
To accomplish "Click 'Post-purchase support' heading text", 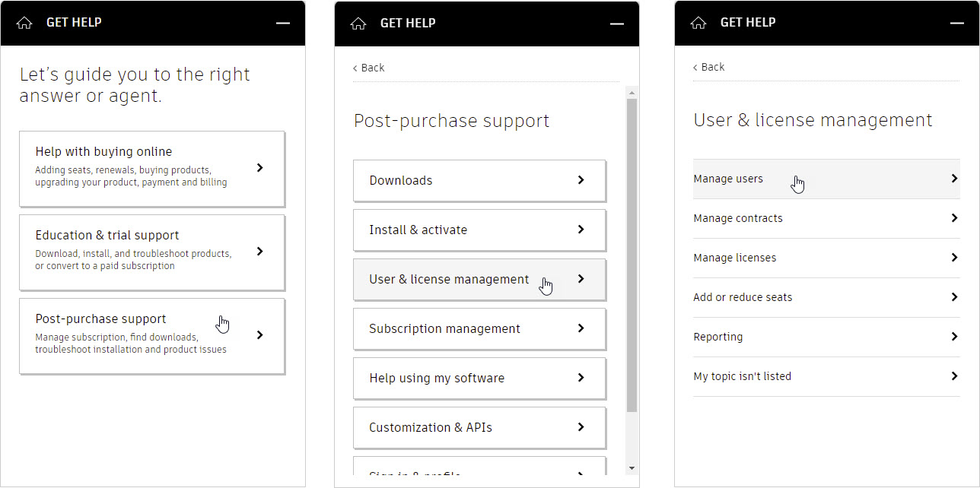I will (x=452, y=121).
